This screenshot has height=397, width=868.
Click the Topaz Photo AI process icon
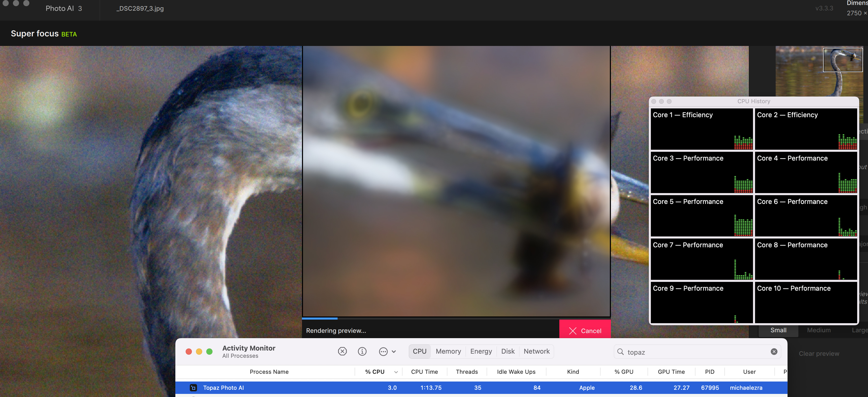pos(193,387)
